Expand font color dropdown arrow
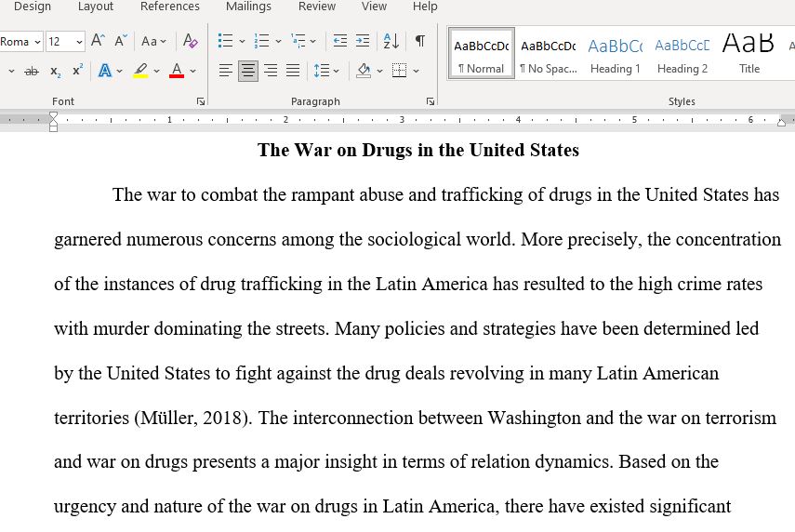This screenshot has width=795, height=532. tap(192, 71)
